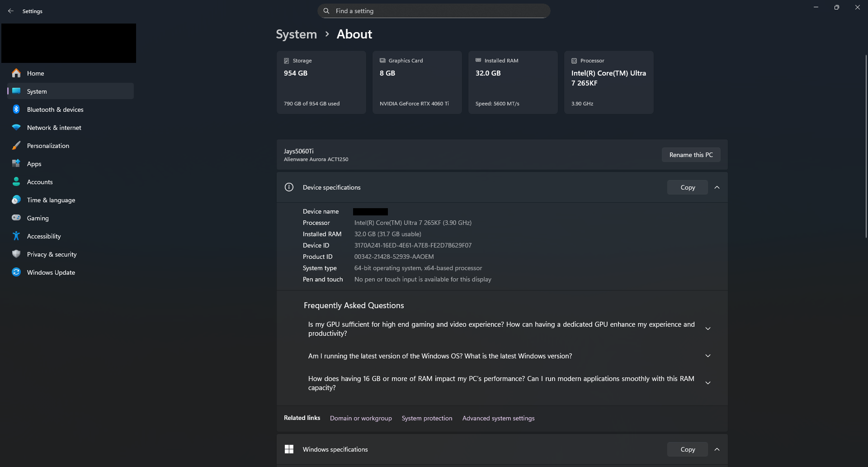
Task: Select the Gaming controller icon
Action: tap(16, 218)
